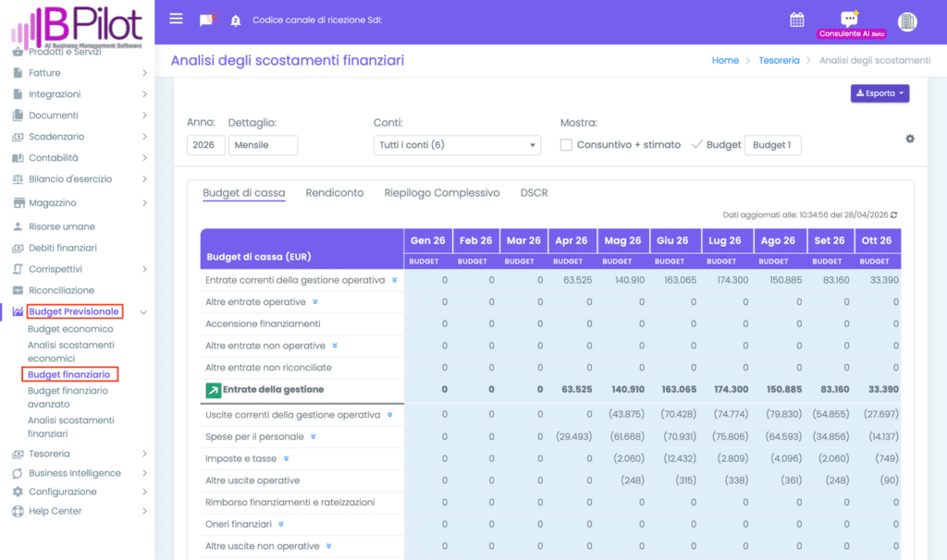Click the company building profile icon

point(907,21)
